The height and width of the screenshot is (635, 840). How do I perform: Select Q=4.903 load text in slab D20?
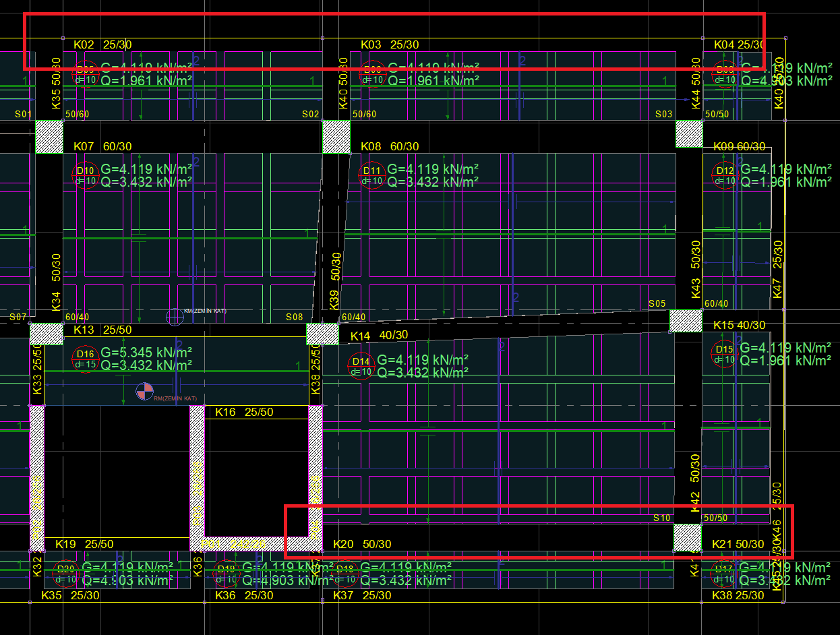[x=127, y=580]
